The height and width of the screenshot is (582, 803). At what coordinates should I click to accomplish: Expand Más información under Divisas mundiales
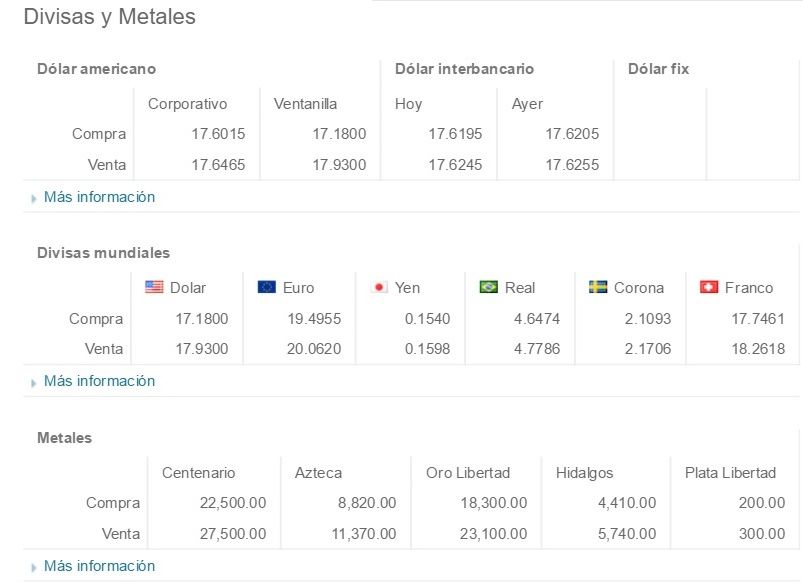point(98,381)
